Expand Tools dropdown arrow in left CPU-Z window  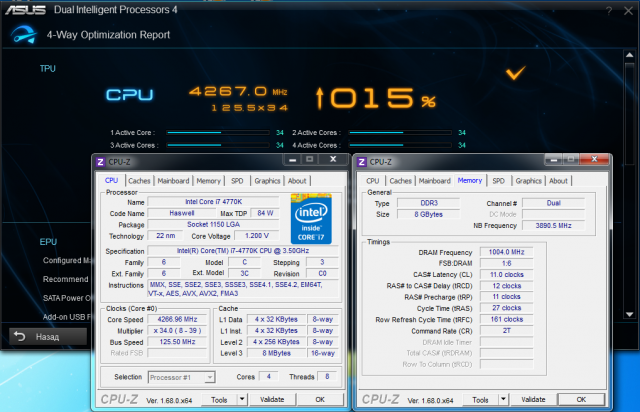click(x=242, y=399)
